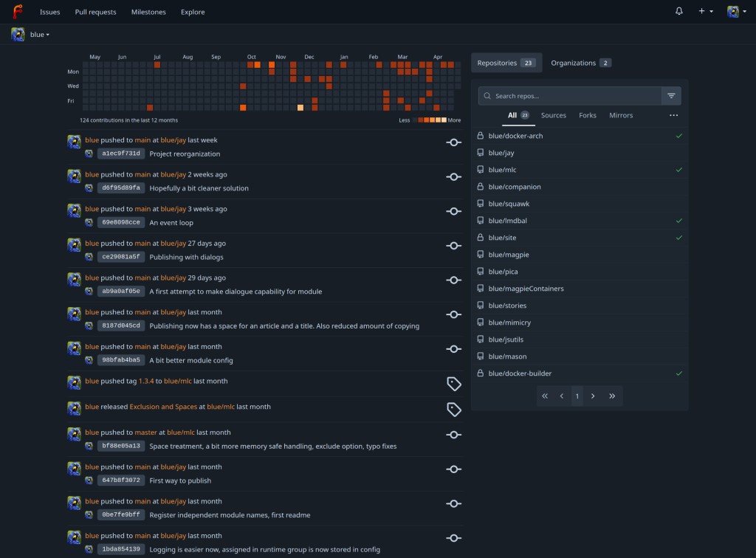Open the 'Exclusion and Spaces' release
This screenshot has width=756, height=558.
click(x=162, y=406)
